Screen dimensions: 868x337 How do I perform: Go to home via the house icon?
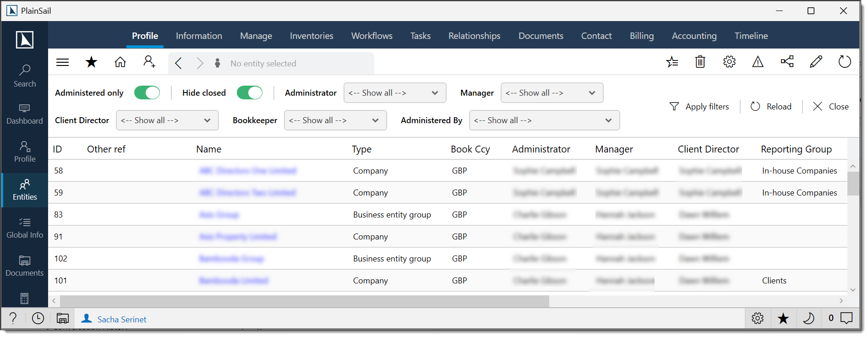(x=120, y=62)
